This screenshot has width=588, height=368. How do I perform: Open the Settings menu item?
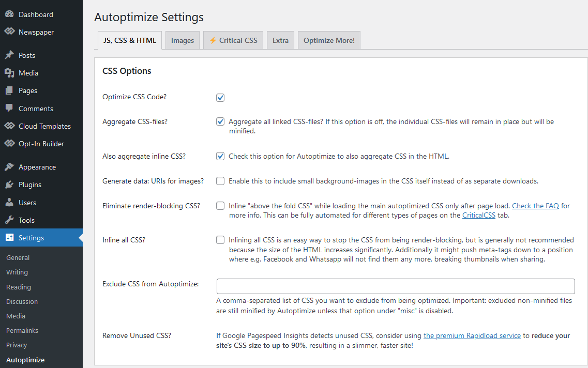coord(41,238)
